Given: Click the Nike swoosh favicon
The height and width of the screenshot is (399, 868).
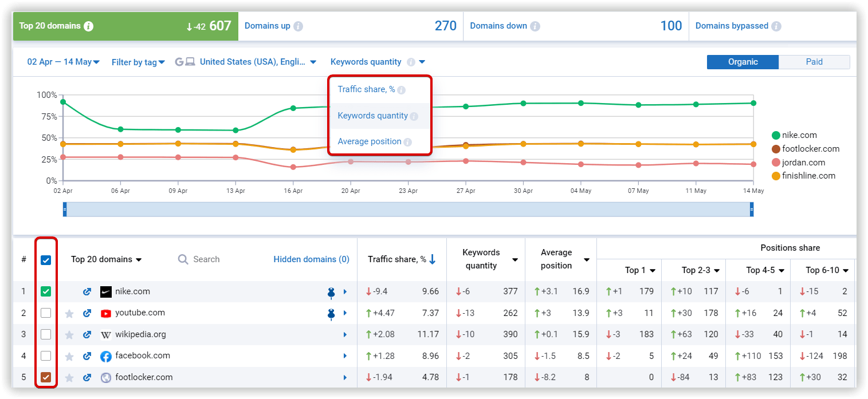Looking at the screenshot, I should pyautogui.click(x=106, y=292).
